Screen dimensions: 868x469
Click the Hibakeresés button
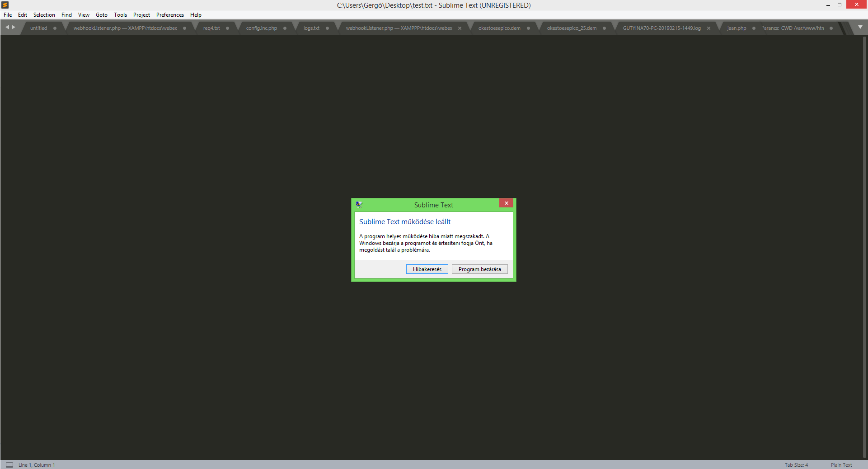(427, 269)
